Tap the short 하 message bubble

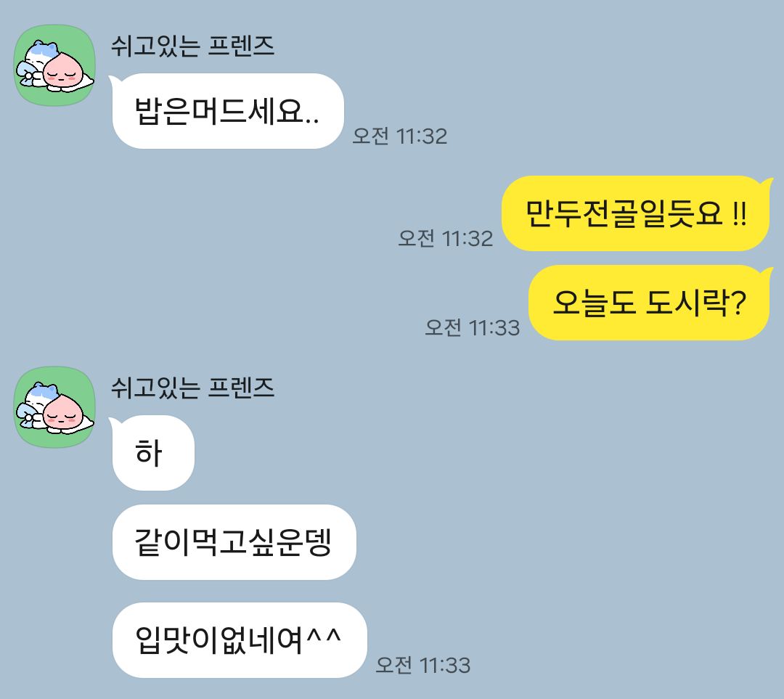click(x=152, y=452)
